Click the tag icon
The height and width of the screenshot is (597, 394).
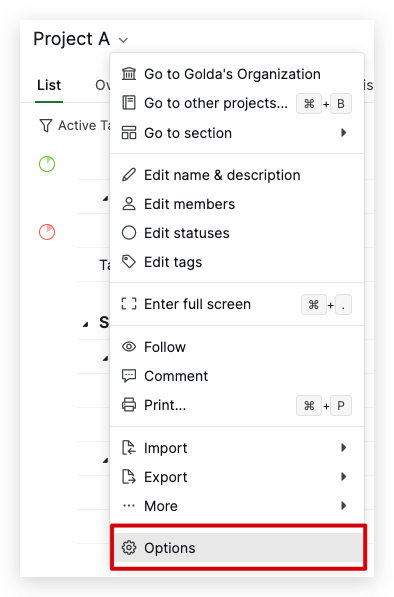(x=129, y=262)
